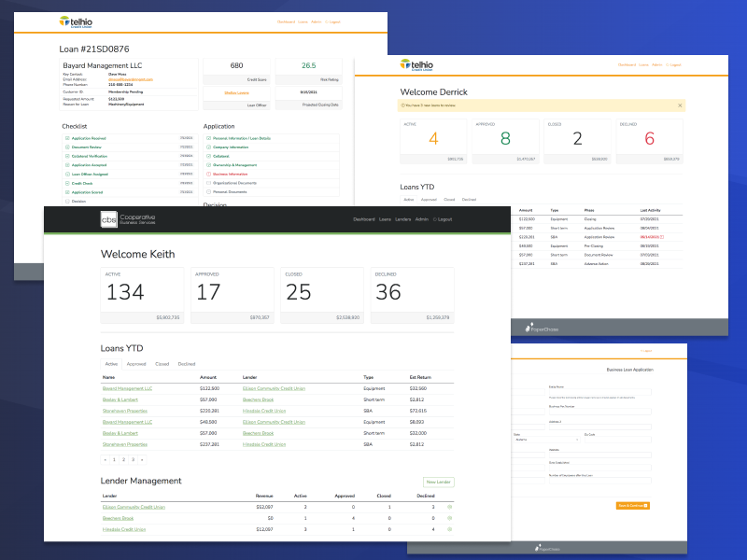The height and width of the screenshot is (560, 747).
Task: Switch to Declined tab in Keith's Loans YTD
Action: 187,364
